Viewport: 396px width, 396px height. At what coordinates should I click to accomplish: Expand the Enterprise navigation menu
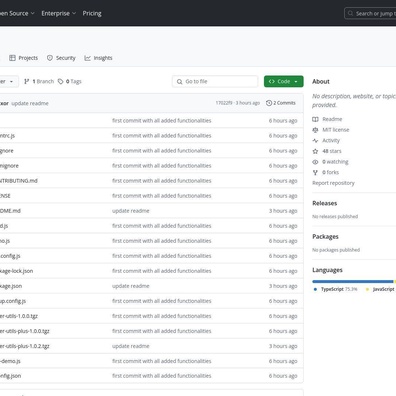(x=59, y=13)
